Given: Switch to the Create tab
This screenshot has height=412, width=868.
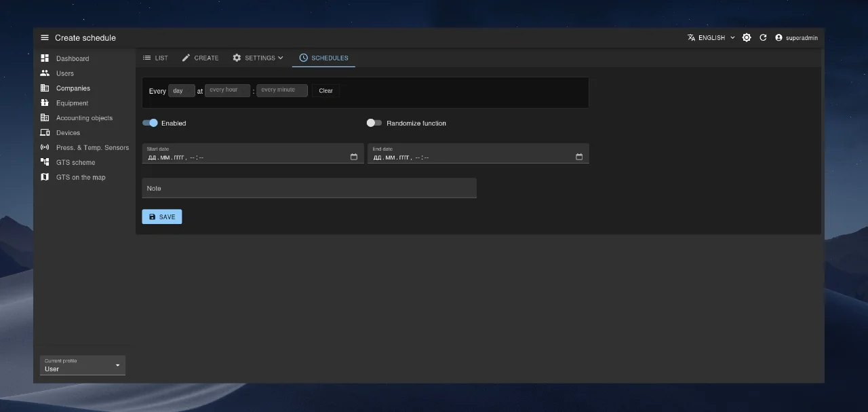Looking at the screenshot, I should pyautogui.click(x=200, y=58).
